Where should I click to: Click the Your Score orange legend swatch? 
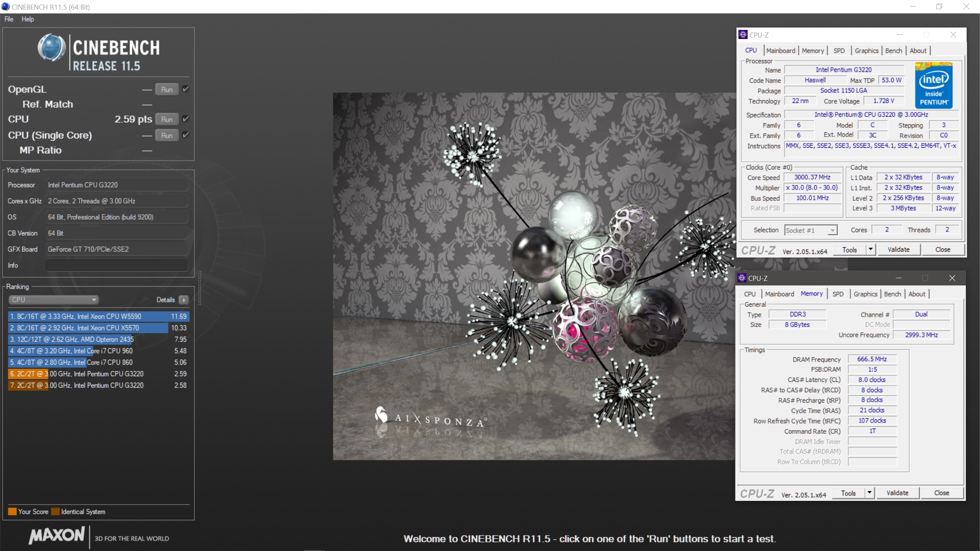12,512
